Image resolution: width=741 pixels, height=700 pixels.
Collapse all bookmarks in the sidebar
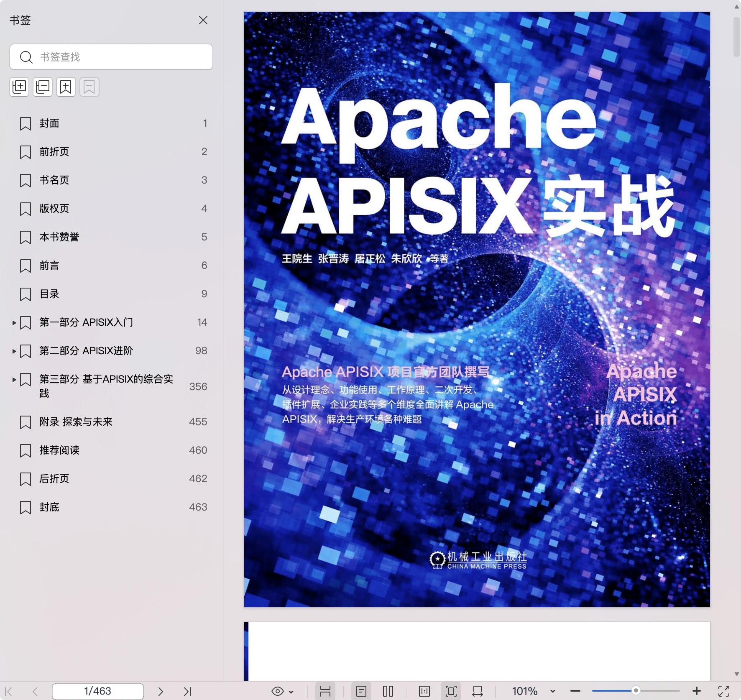coord(42,87)
